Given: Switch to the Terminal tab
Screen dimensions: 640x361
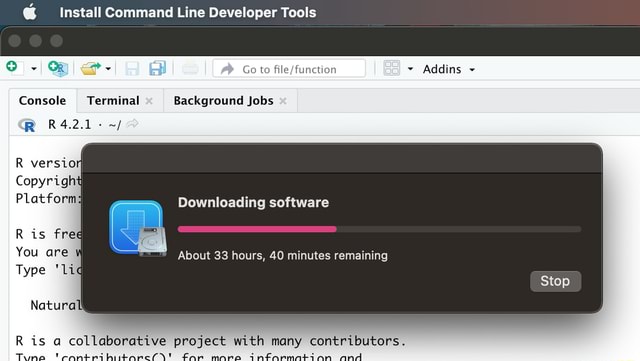Looking at the screenshot, I should point(113,100).
